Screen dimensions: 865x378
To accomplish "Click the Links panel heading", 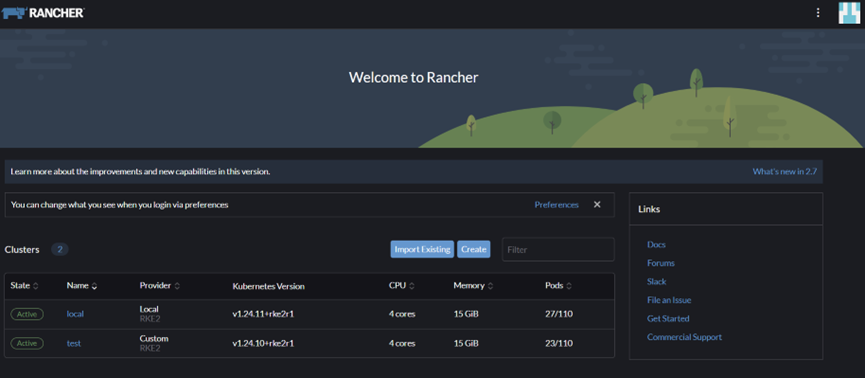I will click(649, 209).
